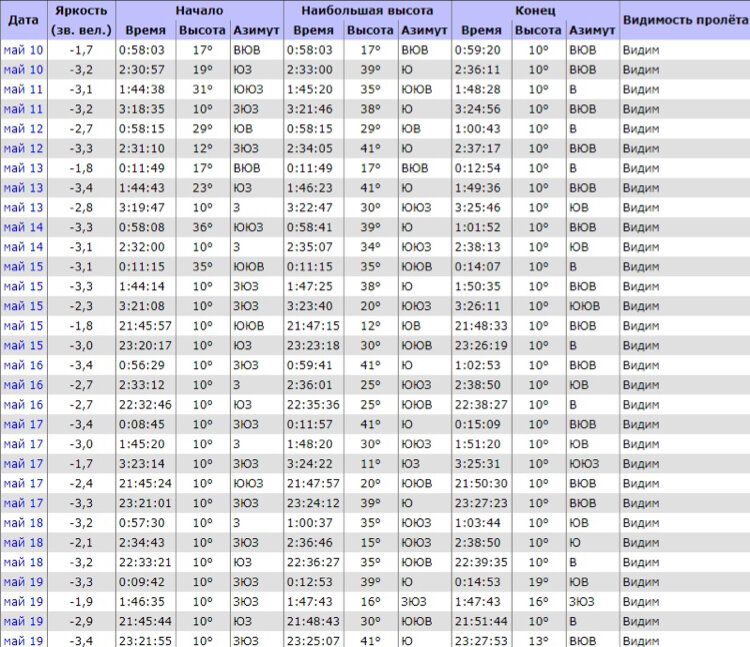Select the peak time cell 2:33:00
This screenshot has height=647, width=750.
tap(313, 70)
